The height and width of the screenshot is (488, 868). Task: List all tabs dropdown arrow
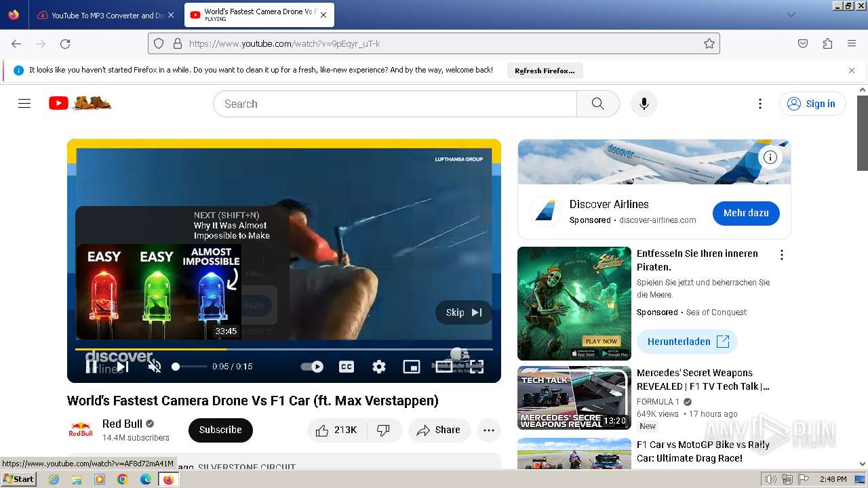tap(791, 15)
